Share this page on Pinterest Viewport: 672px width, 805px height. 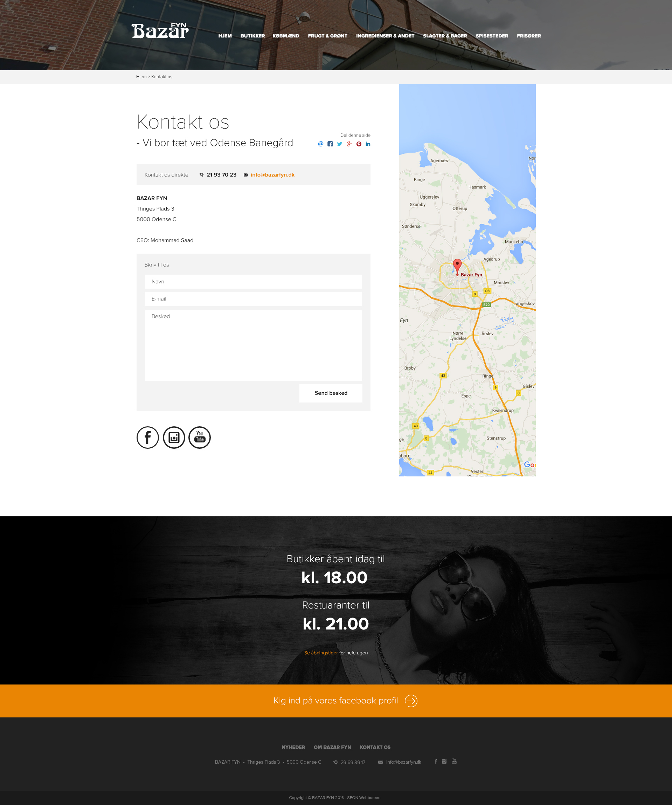(359, 144)
